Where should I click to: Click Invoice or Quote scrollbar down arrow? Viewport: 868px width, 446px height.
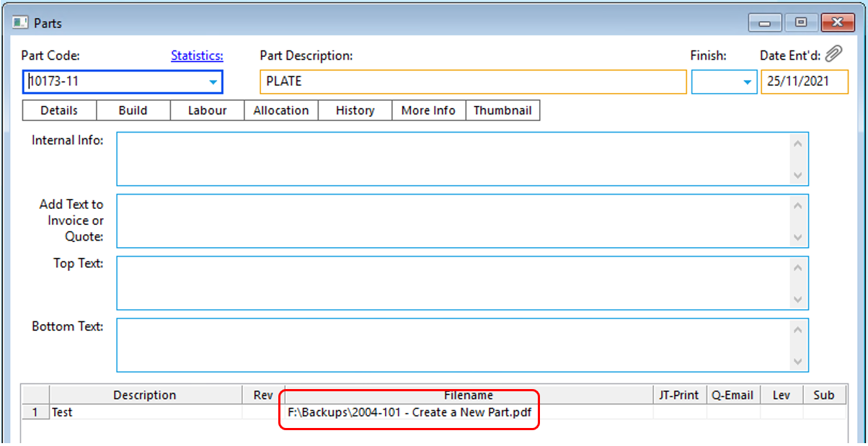pyautogui.click(x=798, y=237)
